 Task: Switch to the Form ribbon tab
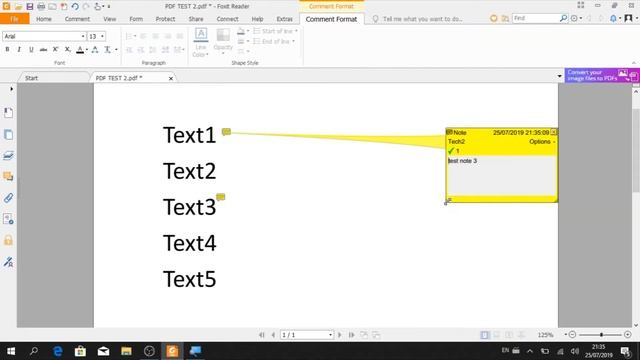pos(136,19)
